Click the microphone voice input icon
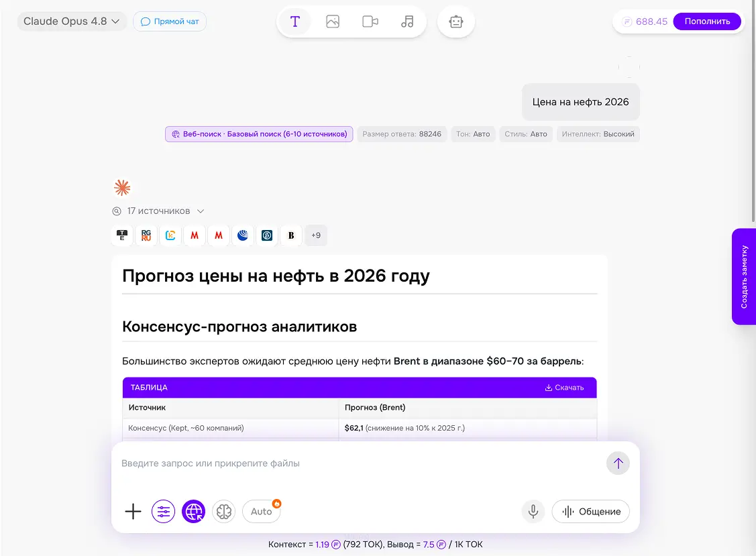756x556 pixels. 533,512
